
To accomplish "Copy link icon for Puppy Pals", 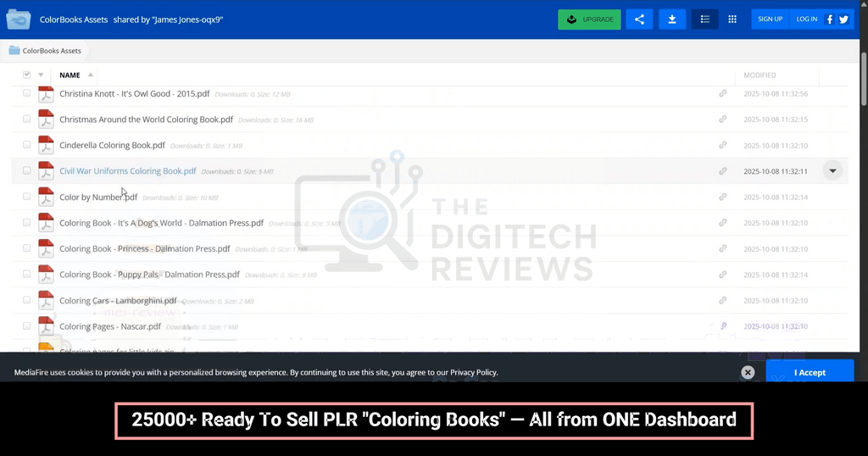I will coord(723,275).
